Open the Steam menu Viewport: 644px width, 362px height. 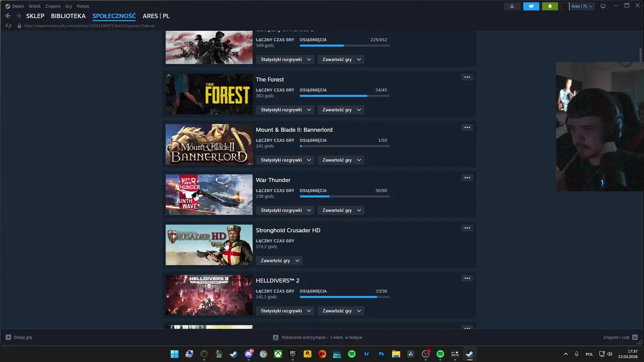(x=15, y=6)
